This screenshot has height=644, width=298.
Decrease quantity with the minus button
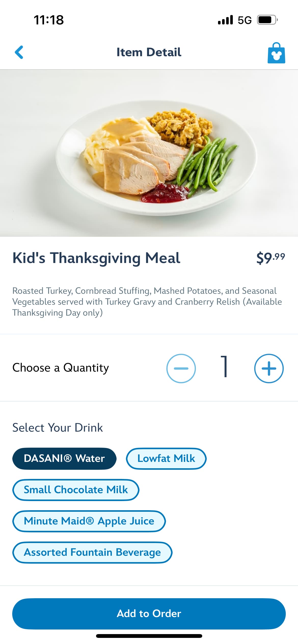click(181, 368)
